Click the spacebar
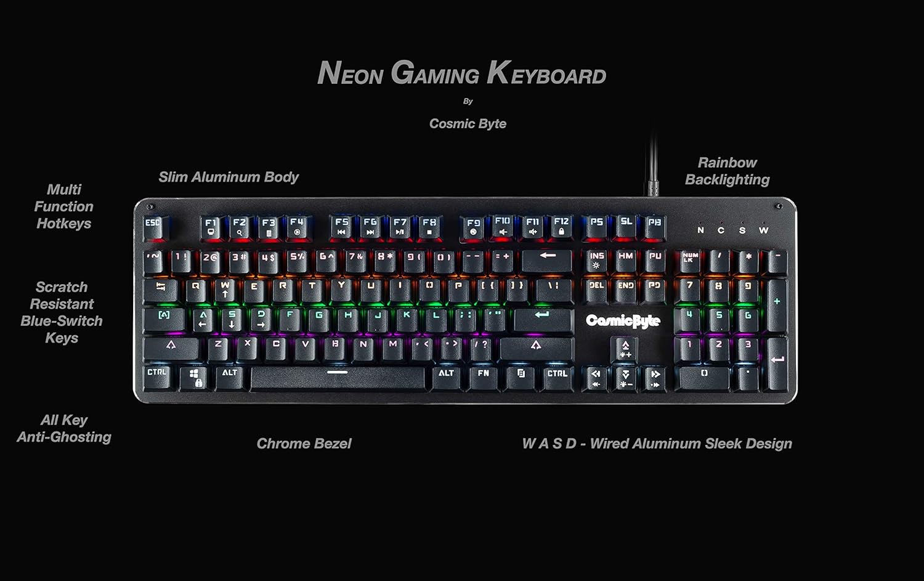 [x=338, y=378]
